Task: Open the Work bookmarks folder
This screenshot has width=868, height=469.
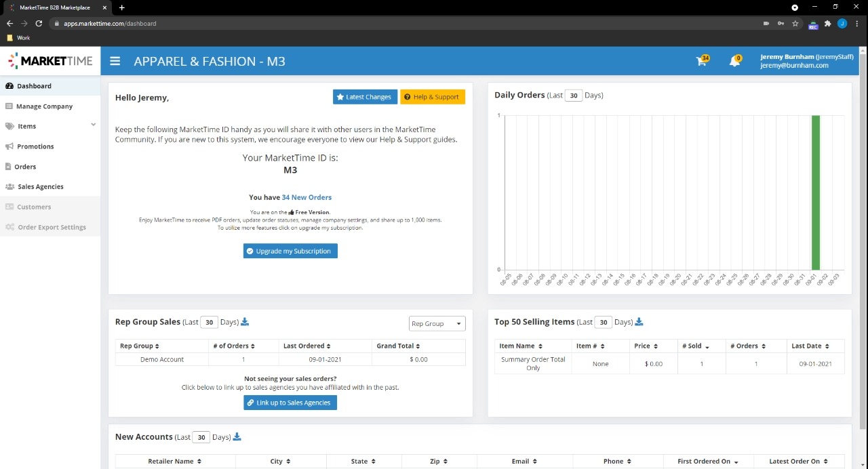Action: [x=18, y=38]
